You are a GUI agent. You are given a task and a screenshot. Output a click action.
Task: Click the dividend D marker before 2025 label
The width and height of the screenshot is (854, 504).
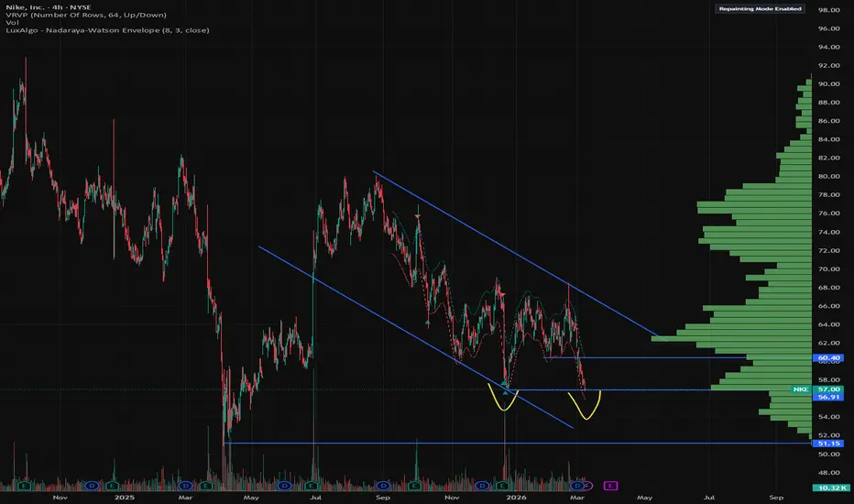coord(92,486)
